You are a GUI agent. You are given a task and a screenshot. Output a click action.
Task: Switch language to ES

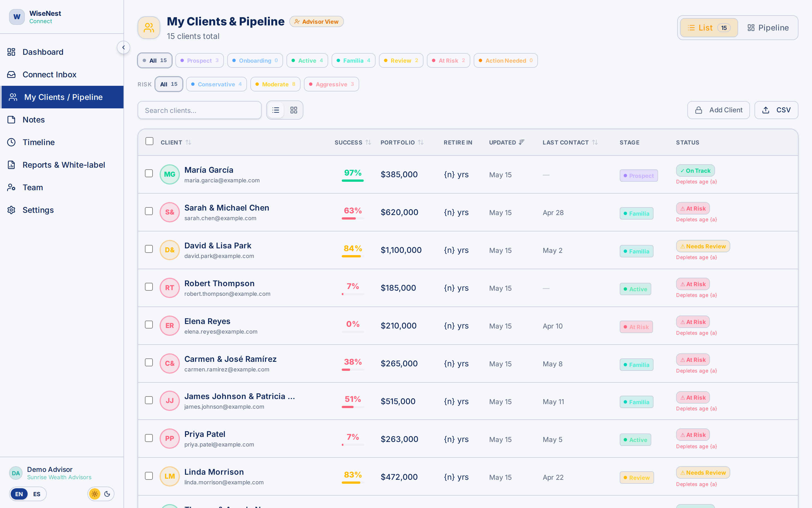[37, 494]
